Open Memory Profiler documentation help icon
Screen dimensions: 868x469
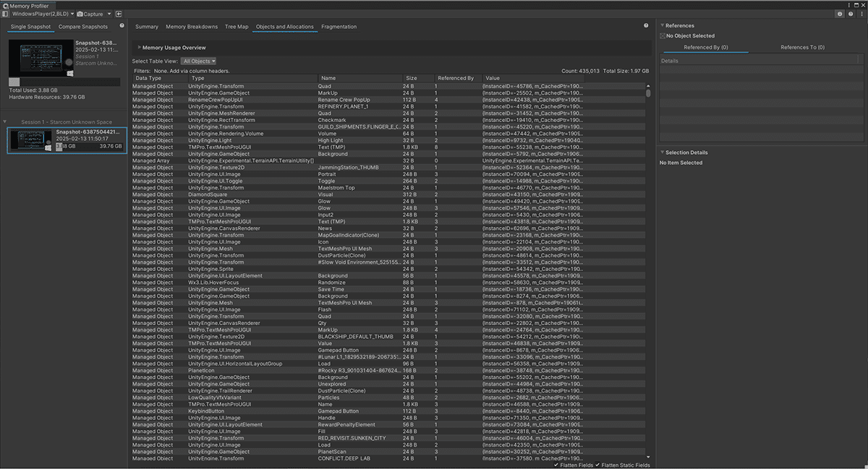click(x=850, y=14)
